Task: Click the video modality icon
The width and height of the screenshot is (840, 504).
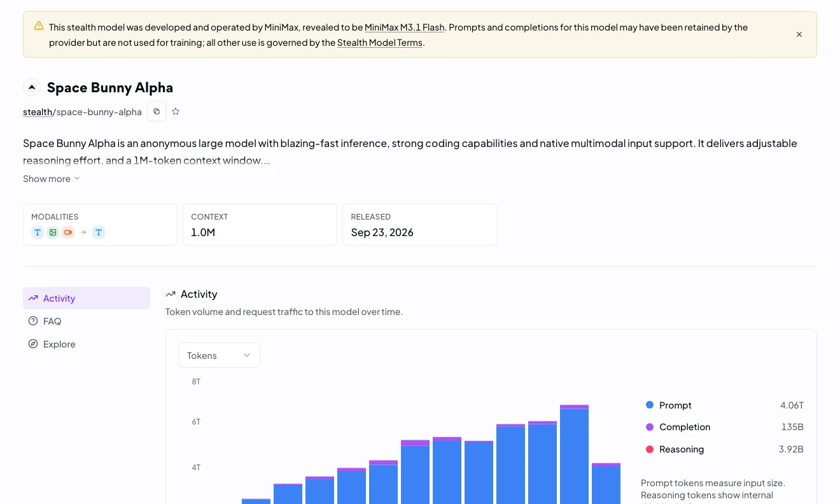Action: click(x=68, y=232)
